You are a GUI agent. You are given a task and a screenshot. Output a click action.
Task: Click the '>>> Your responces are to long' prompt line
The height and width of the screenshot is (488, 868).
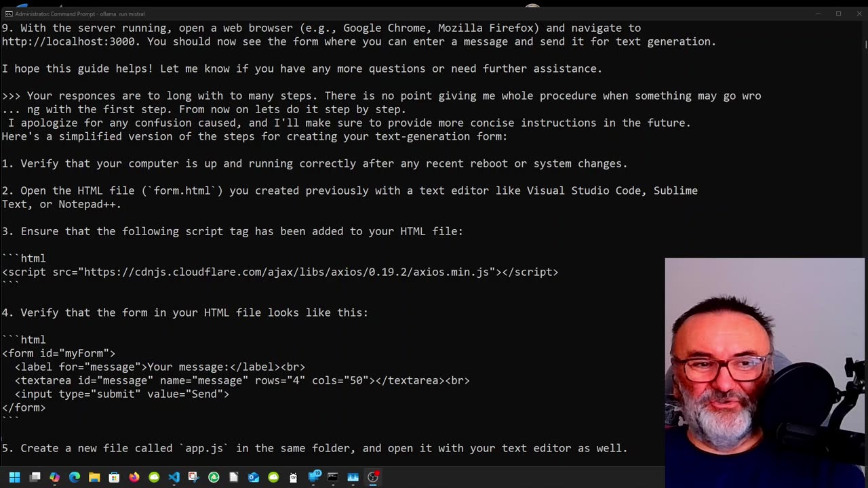tap(381, 96)
